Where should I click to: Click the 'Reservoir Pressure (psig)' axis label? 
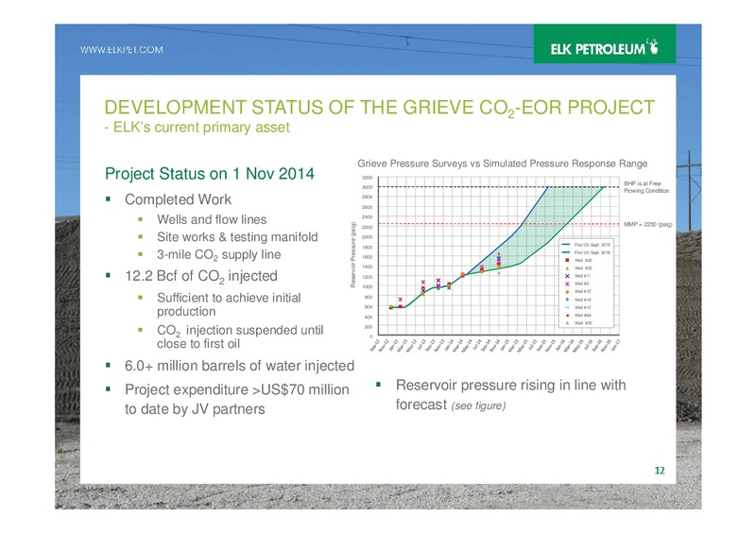(352, 254)
